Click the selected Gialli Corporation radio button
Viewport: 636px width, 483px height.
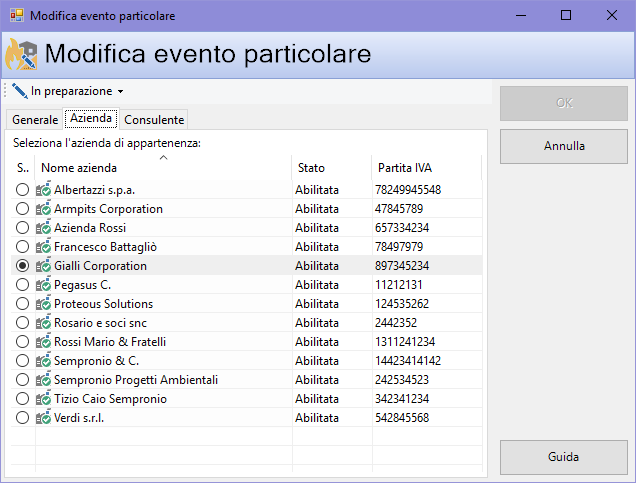[22, 266]
